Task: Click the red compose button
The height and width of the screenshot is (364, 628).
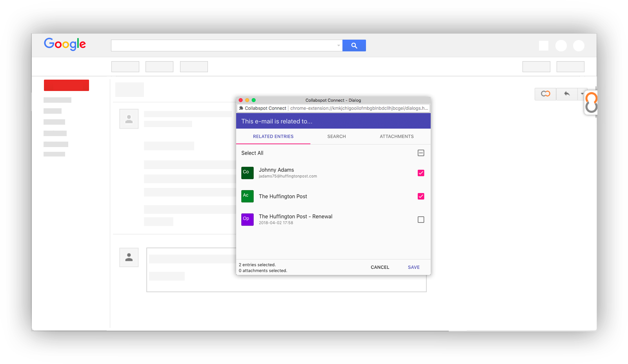Action: [66, 85]
